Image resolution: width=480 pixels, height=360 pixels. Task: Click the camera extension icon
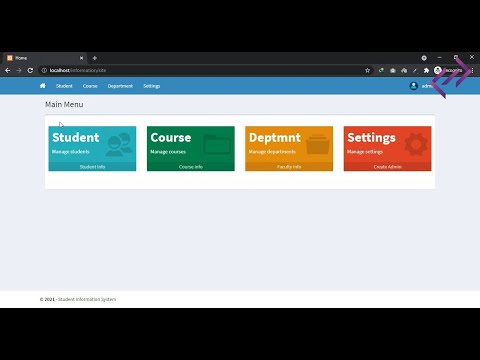(x=393, y=70)
